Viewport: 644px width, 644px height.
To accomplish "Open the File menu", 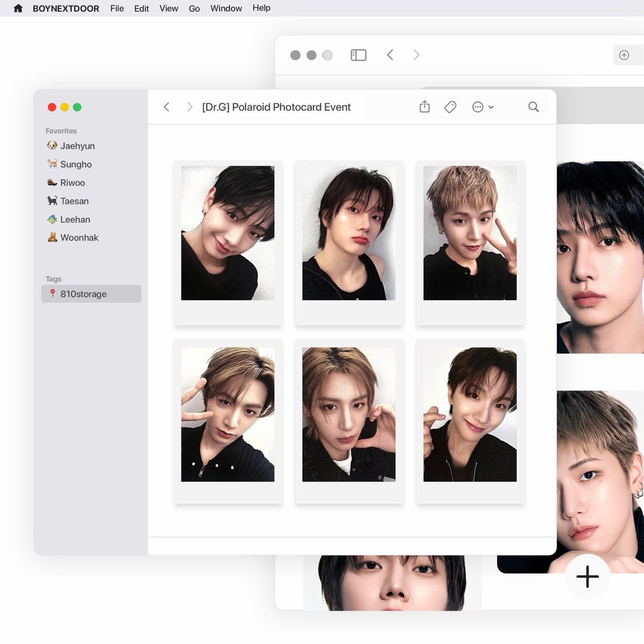I will 117,8.
